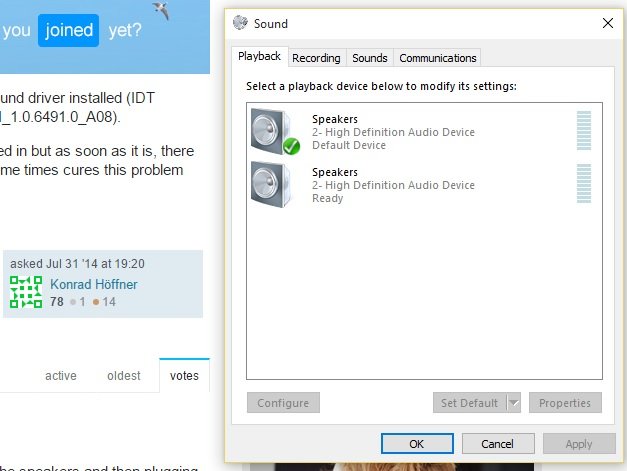
Task: Click Konrad Höffner's green avatar icon
Action: tap(26, 292)
